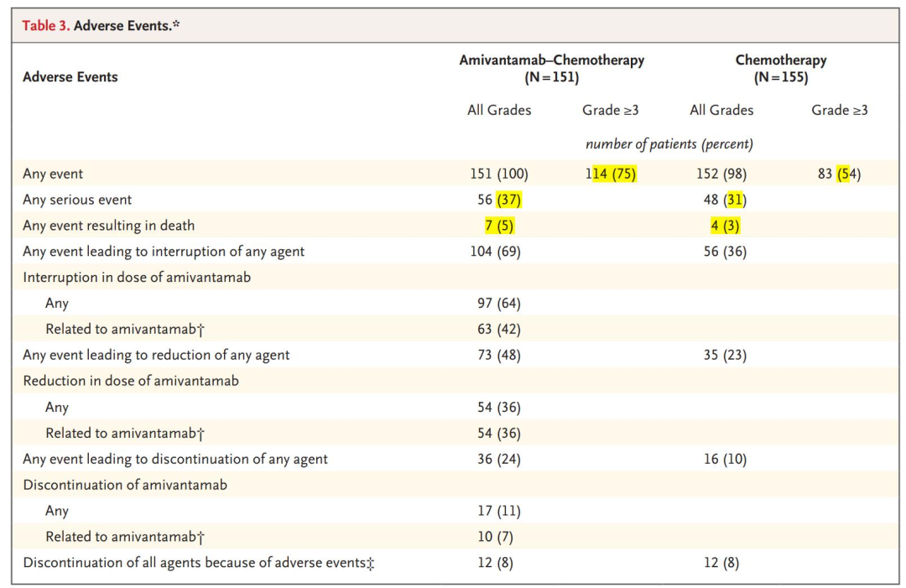Screen dimensions: 906x588
Task: Click the highlighted 114 (75) value
Action: (x=612, y=174)
